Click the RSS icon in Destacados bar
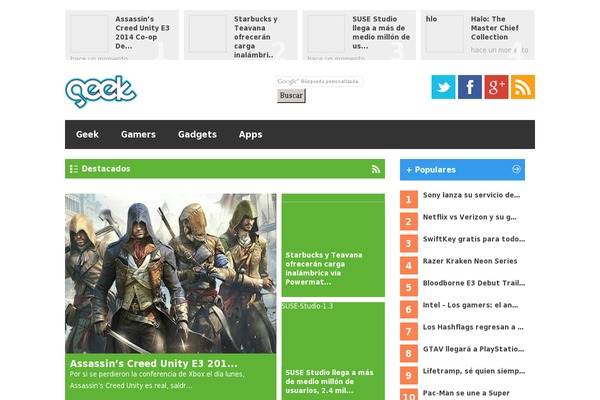The height and width of the screenshot is (400, 600). pyautogui.click(x=376, y=169)
